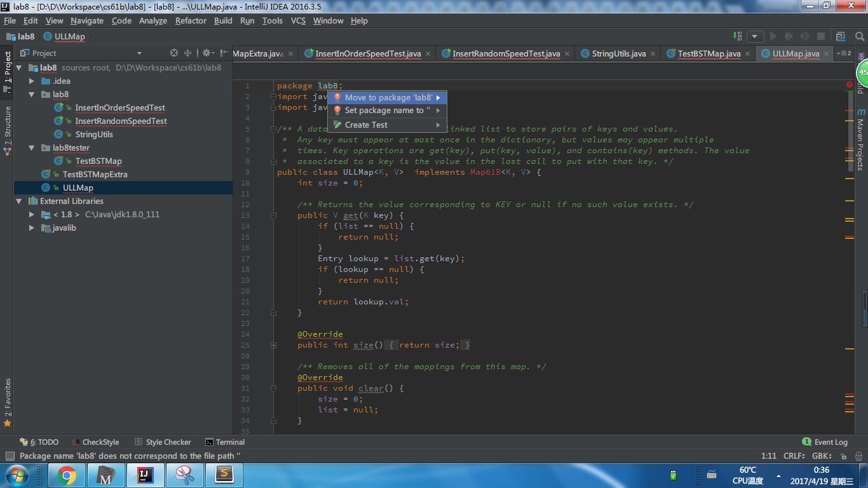This screenshot has height=488, width=868.
Task: Expand folded size() method at line 25
Action: (273, 345)
